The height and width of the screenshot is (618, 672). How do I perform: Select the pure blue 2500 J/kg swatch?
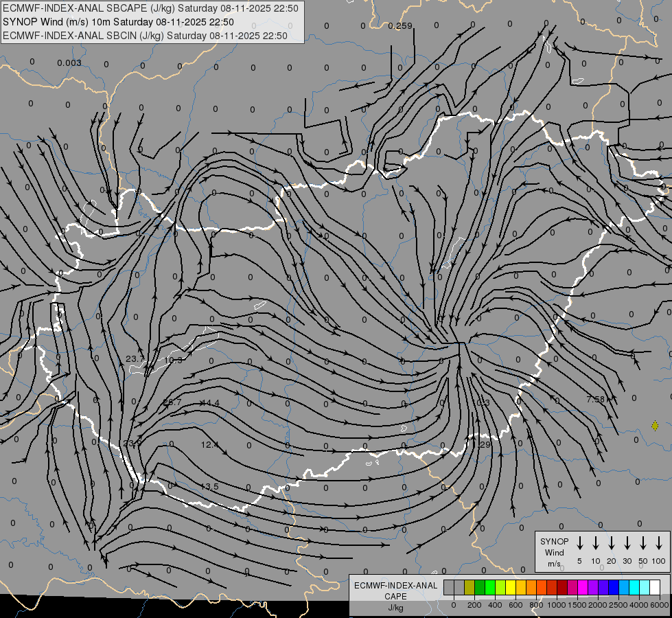tap(614, 587)
